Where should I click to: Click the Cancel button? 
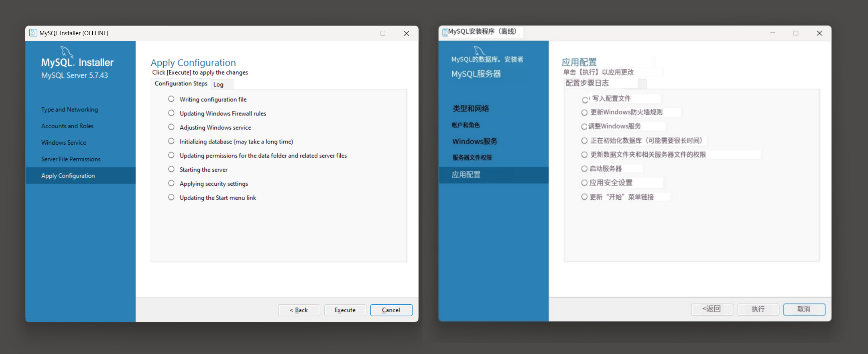point(391,310)
